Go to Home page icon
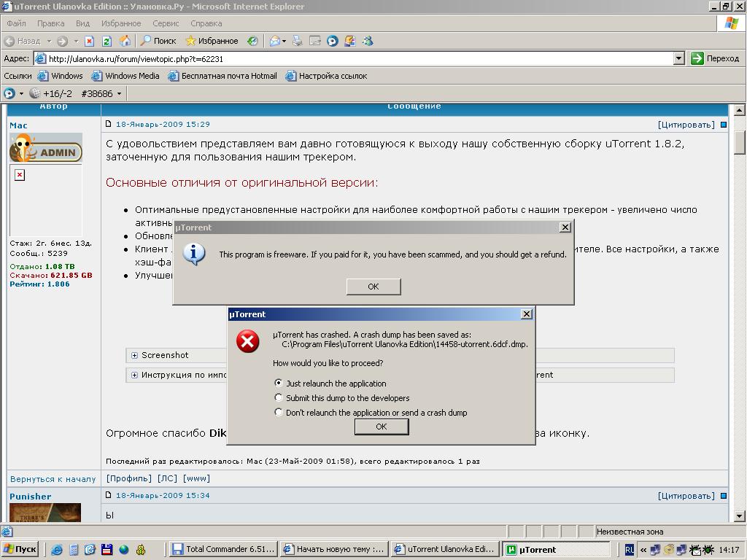The width and height of the screenshot is (747, 560). [125, 41]
